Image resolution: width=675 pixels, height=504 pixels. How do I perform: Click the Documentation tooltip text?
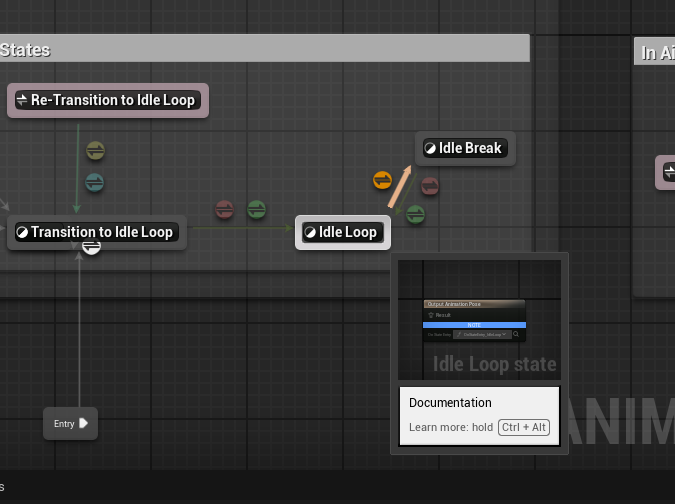click(450, 402)
